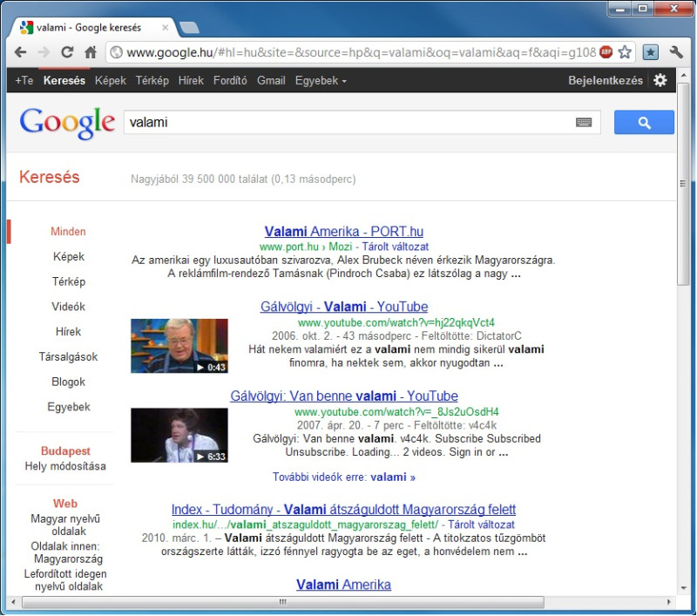Open the Index Tudomány 'Valami átszáguldott' result
Viewport: 697px width, 616px height.
point(343,509)
